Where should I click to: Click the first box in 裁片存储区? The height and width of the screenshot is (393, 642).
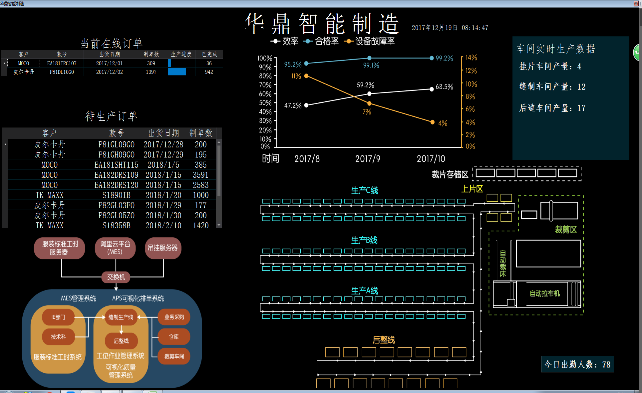coord(485,173)
